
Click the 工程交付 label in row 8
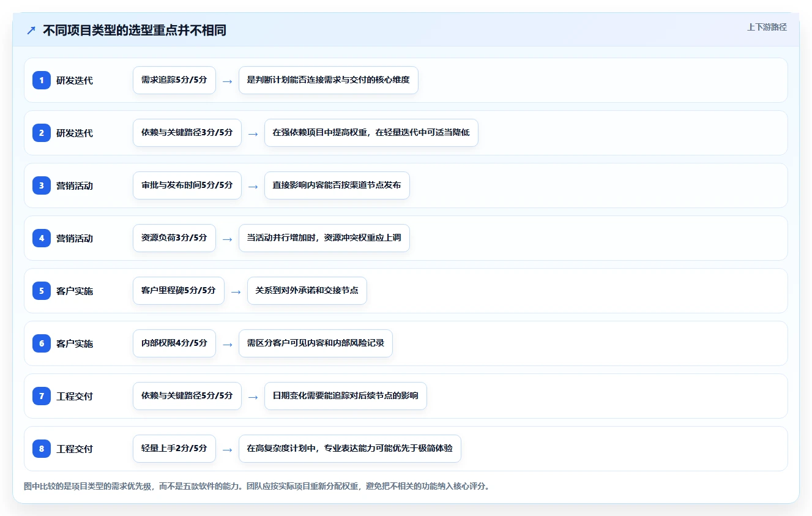point(75,449)
